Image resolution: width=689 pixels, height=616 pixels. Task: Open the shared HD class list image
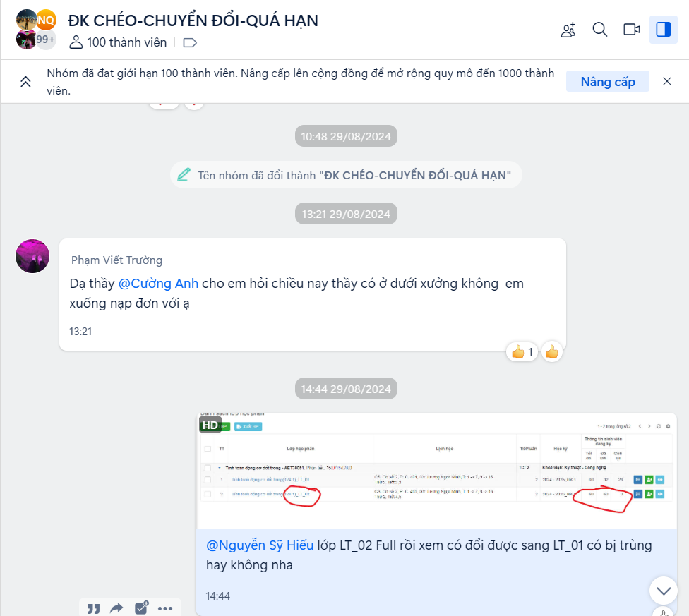pos(436,470)
